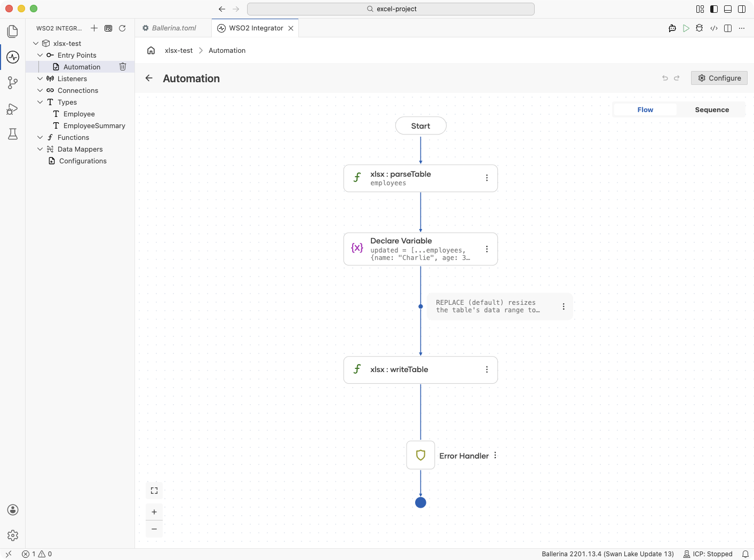Open options menu for xlsx:parseTable node
The image size is (754, 560).
[x=487, y=178]
